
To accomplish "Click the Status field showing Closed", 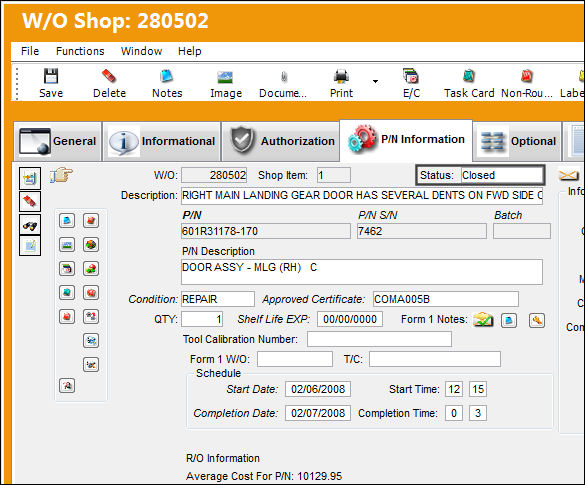I will point(502,175).
